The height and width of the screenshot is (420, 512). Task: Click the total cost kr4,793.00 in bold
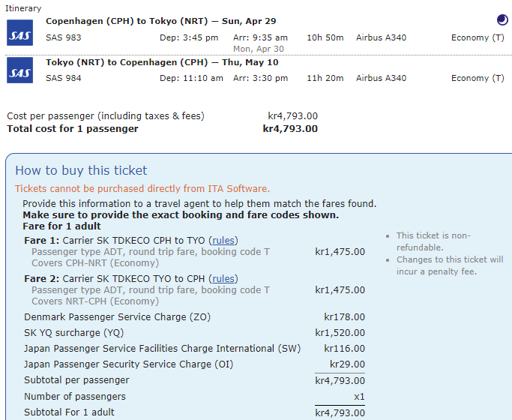[290, 129]
